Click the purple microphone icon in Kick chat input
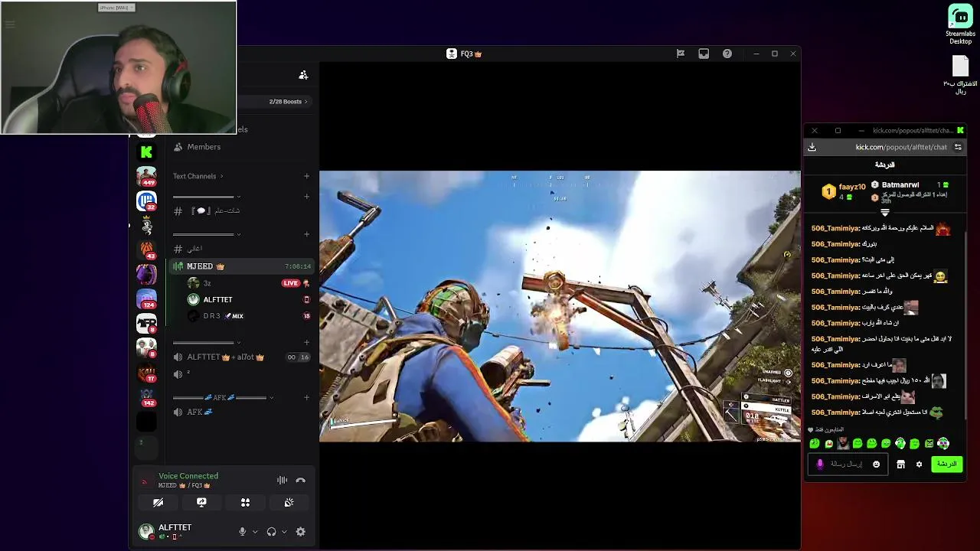This screenshot has height=551, width=980. pos(820,465)
